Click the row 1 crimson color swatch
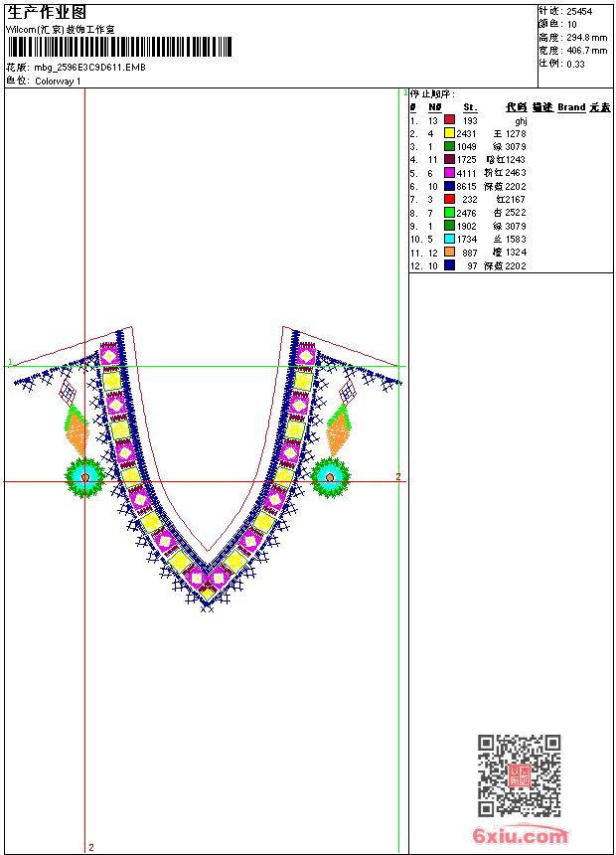The width and height of the screenshot is (616, 855). [449, 119]
